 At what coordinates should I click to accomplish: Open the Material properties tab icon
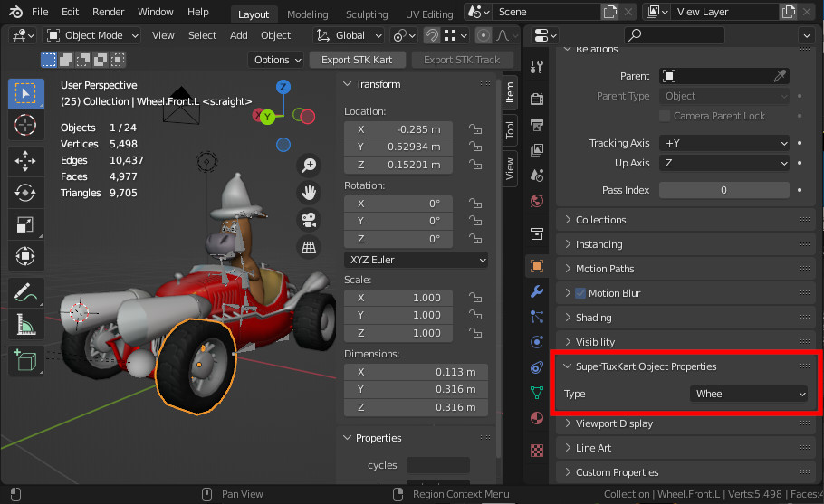[537, 418]
